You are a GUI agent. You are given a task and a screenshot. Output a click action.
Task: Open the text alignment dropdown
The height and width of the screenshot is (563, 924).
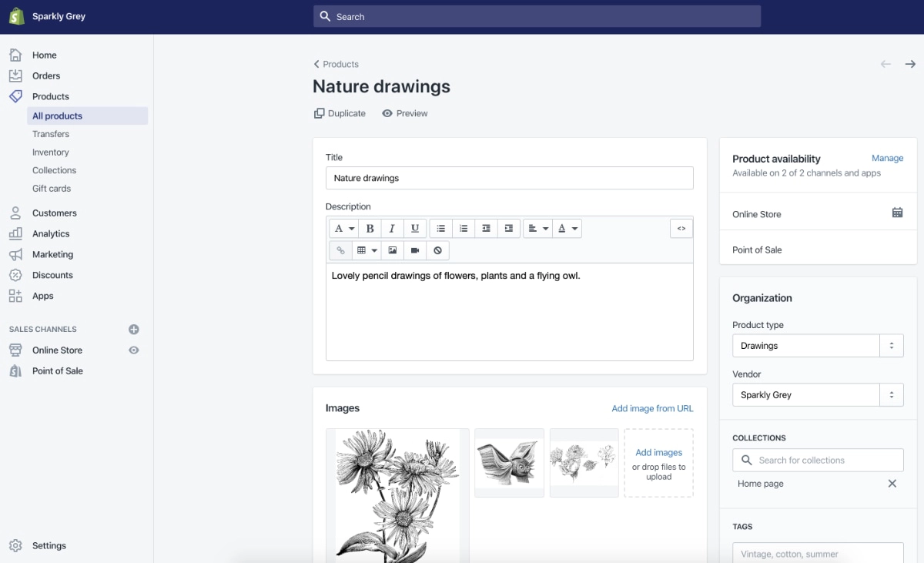click(537, 229)
